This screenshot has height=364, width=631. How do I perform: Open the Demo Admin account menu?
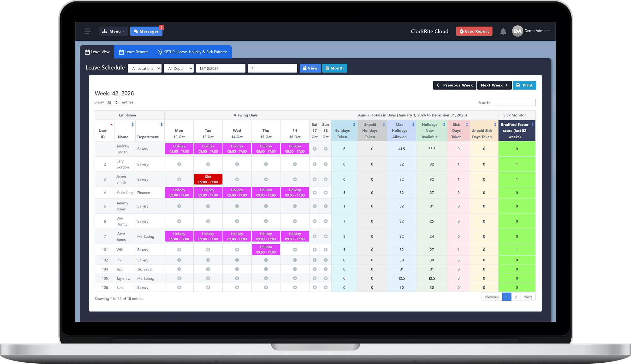click(537, 31)
